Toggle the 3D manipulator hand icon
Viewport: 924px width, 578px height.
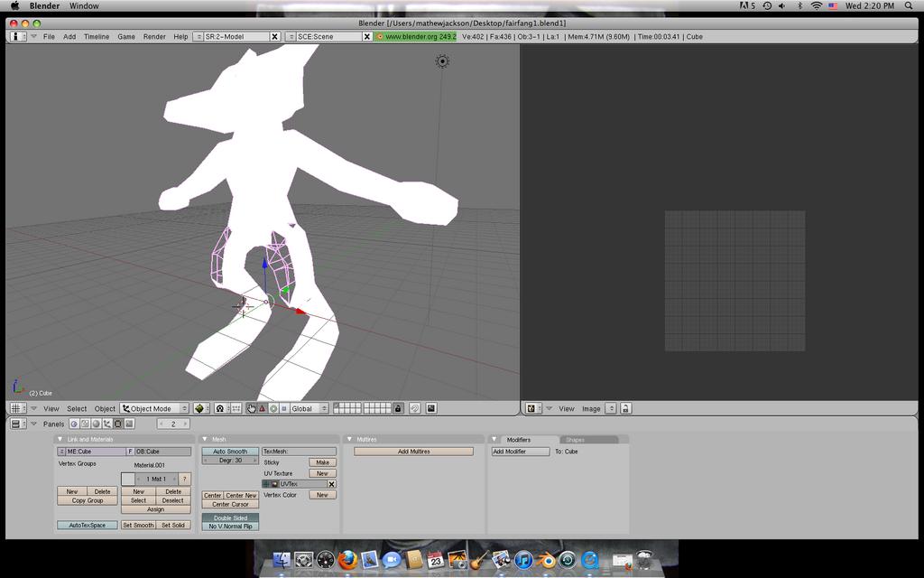click(x=252, y=408)
